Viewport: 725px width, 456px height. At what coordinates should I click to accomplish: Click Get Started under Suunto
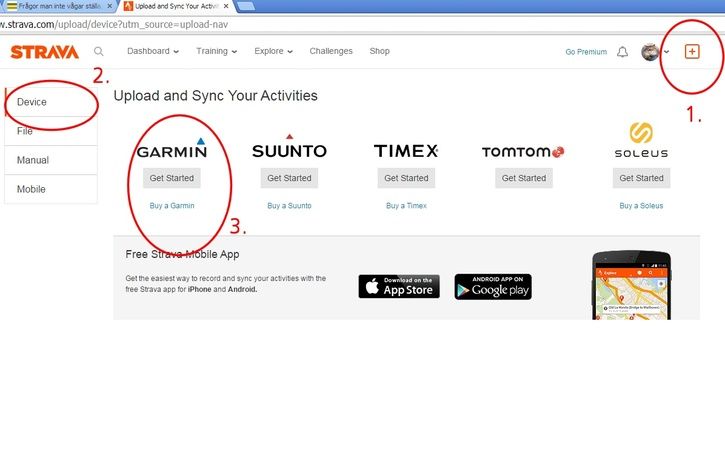coord(289,178)
